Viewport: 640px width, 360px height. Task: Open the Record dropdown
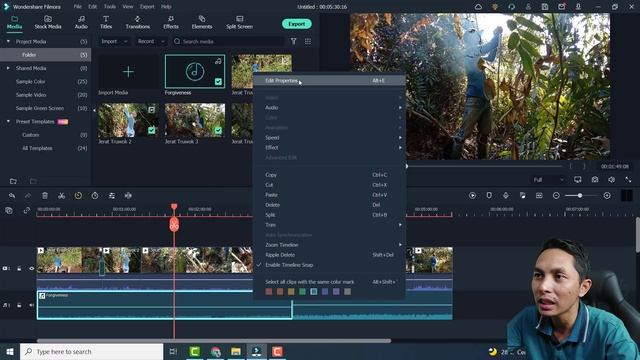(x=151, y=41)
